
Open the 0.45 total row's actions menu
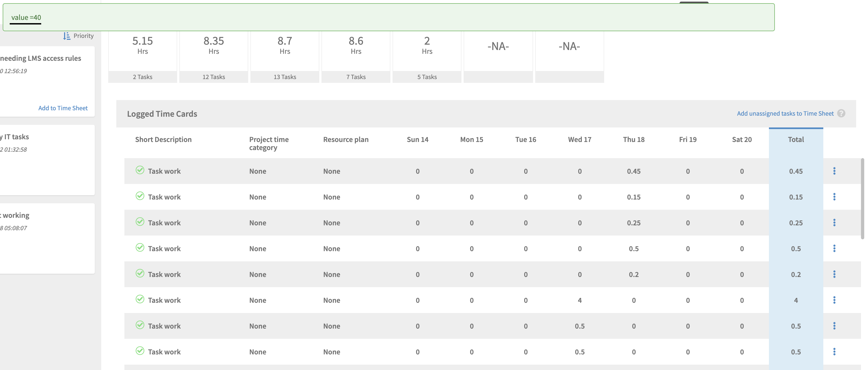[x=834, y=171]
